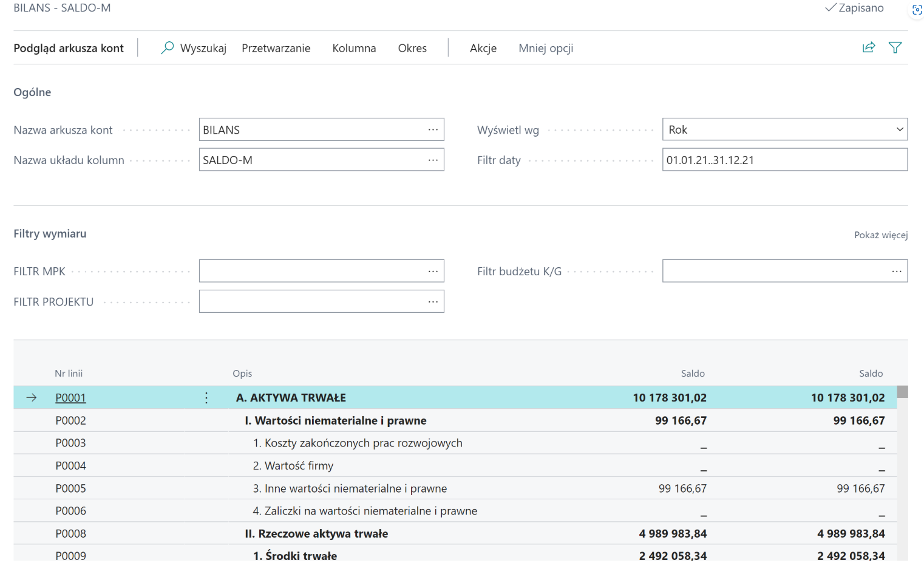Viewport: 924px width, 571px height.
Task: Click the Wyszukaj magnifier search icon
Action: pyautogui.click(x=168, y=47)
